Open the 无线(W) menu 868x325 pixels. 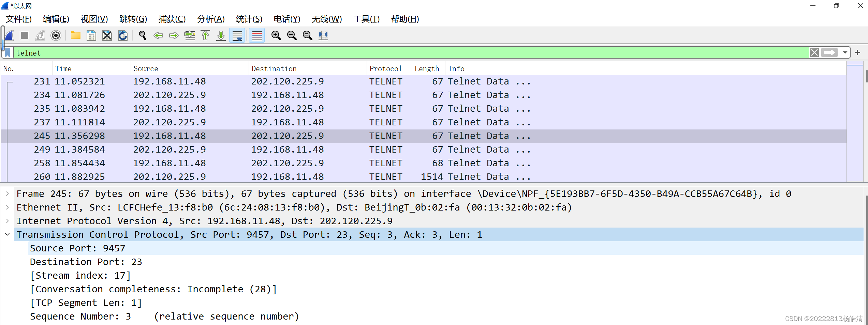tap(327, 19)
